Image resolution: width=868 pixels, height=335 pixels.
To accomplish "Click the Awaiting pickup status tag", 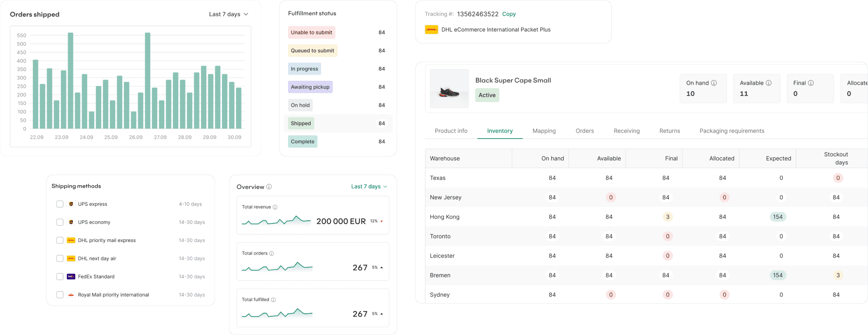I will 310,87.
